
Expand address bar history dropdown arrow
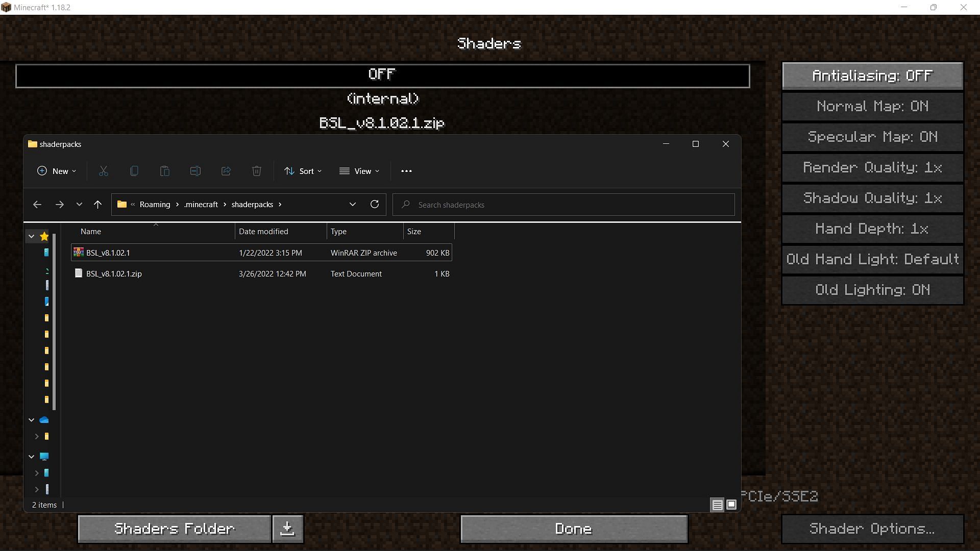[352, 205]
